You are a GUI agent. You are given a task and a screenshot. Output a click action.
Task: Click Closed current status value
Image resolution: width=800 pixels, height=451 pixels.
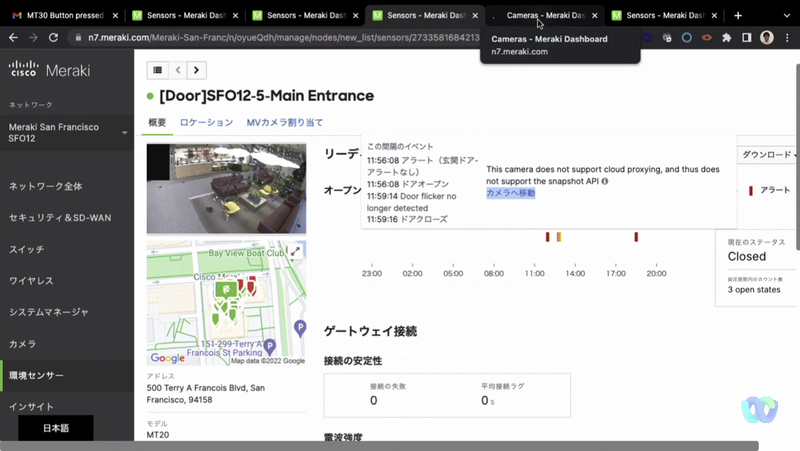[746, 257]
